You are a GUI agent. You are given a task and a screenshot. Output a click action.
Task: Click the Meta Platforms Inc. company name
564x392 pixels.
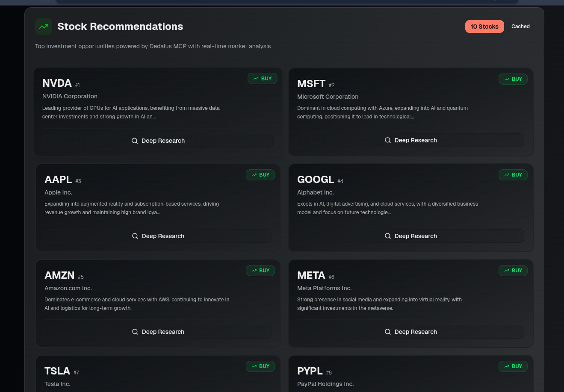tap(325, 288)
